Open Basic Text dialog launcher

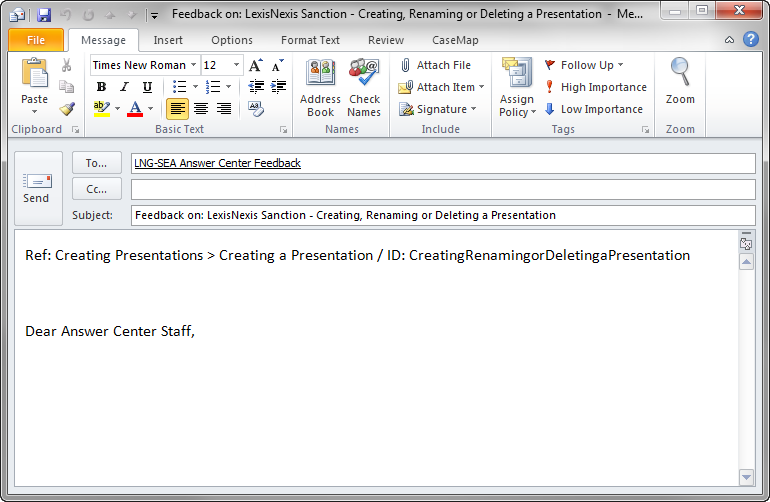[283, 130]
